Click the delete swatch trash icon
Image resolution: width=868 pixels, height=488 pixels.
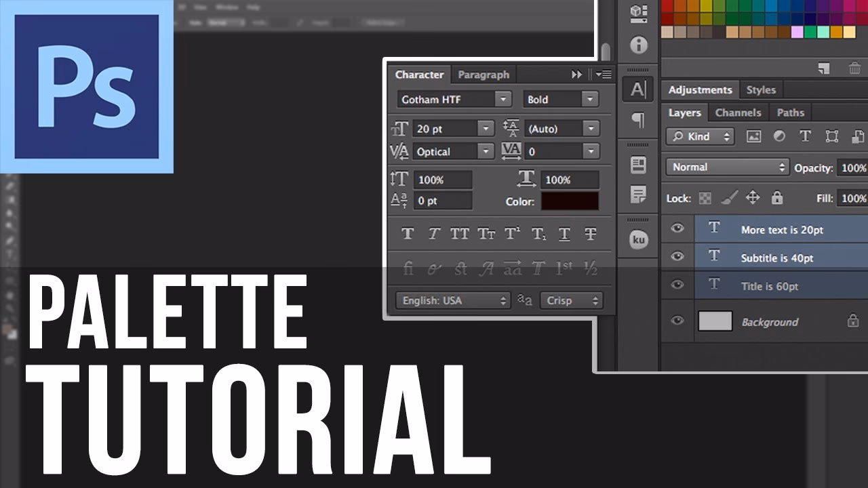pyautogui.click(x=855, y=68)
